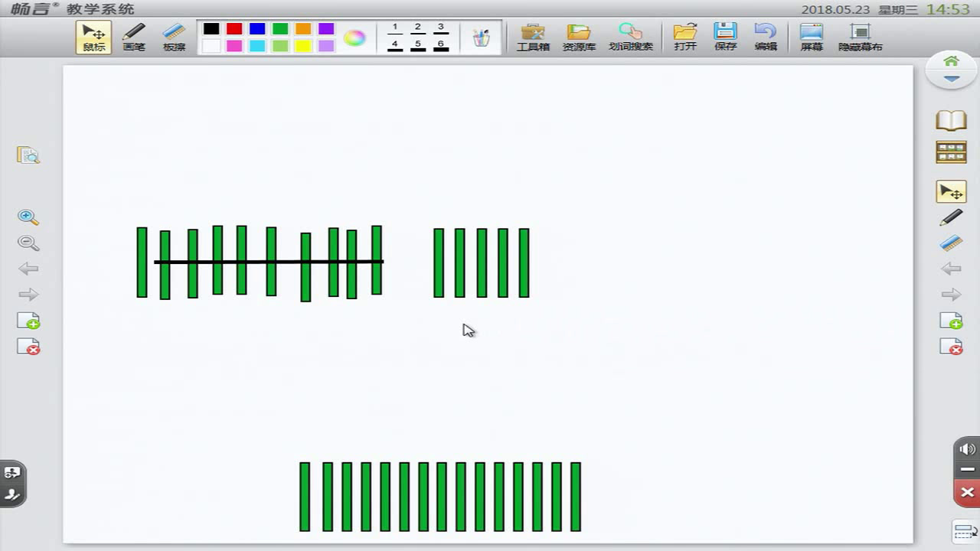Click the 划词搜索 word search tool

click(630, 36)
